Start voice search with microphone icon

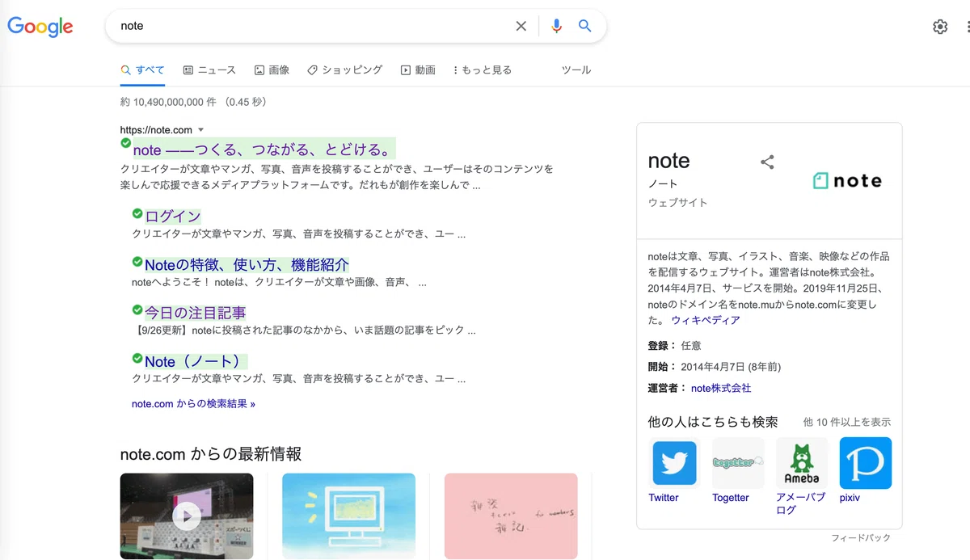coord(556,26)
